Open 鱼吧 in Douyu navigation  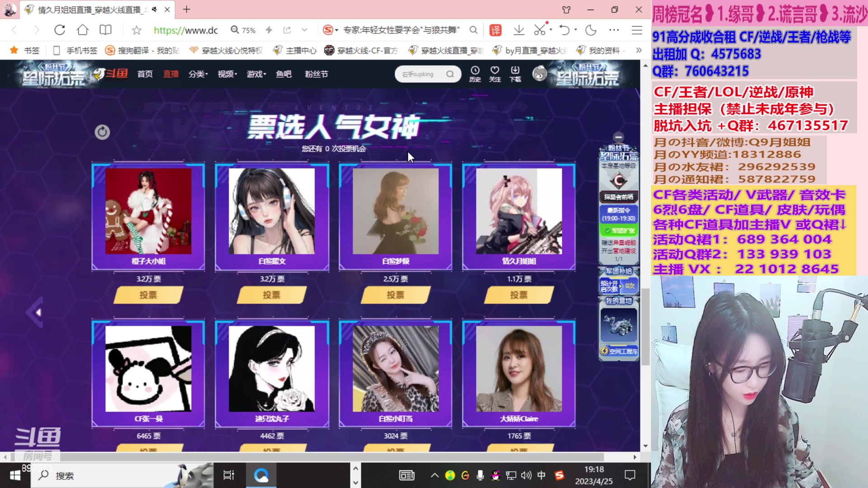point(284,74)
